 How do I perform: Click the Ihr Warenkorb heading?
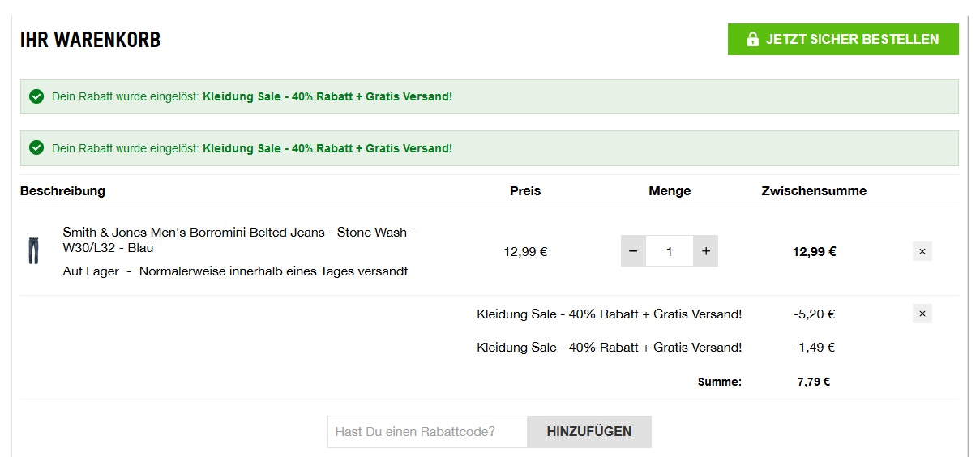(90, 40)
